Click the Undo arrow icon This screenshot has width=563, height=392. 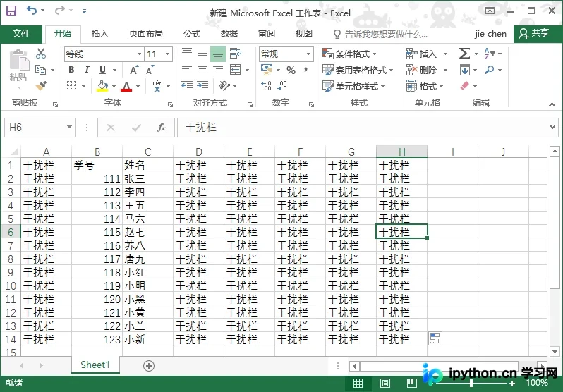tap(31, 10)
